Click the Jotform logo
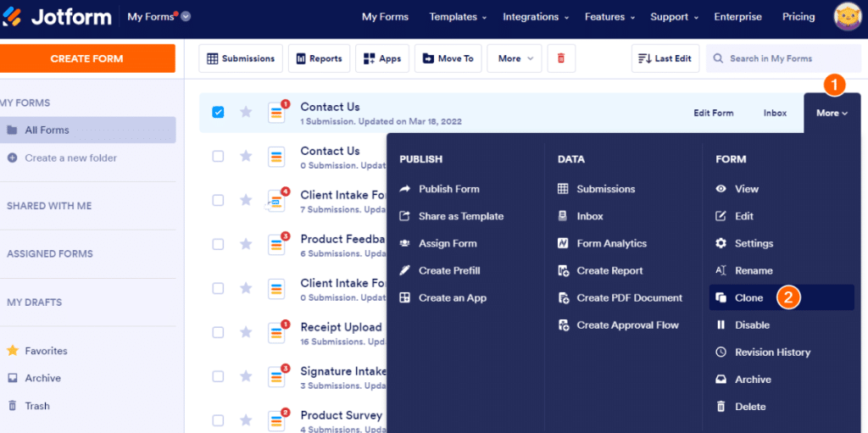Image resolution: width=868 pixels, height=433 pixels. (56, 17)
